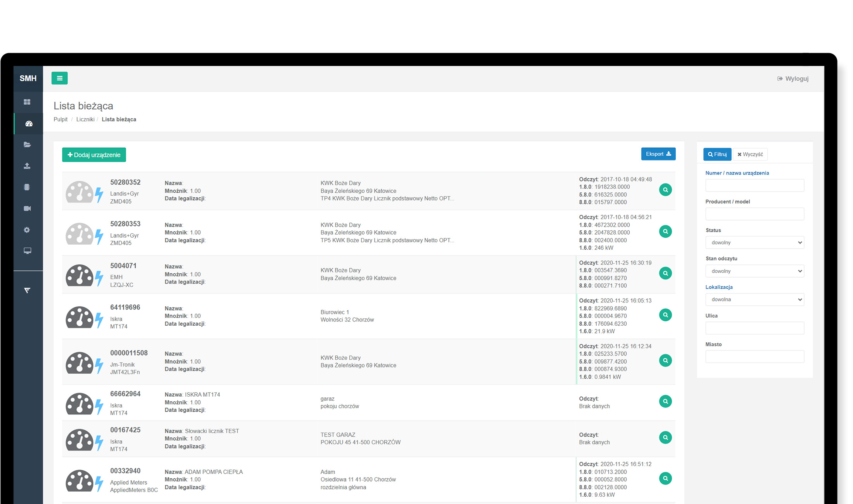Focus the Numer / nazwa urządzenia field
Viewport: 853px width, 504px height.
pos(755,185)
